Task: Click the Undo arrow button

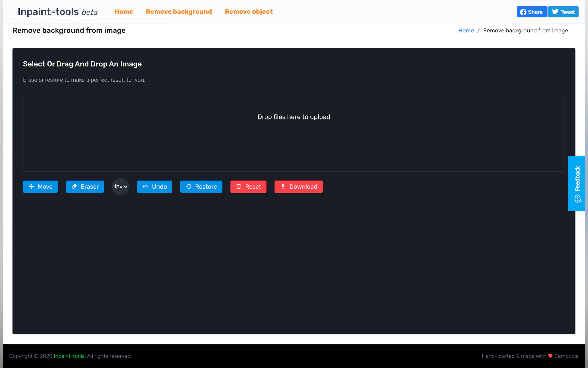Action: pos(154,187)
